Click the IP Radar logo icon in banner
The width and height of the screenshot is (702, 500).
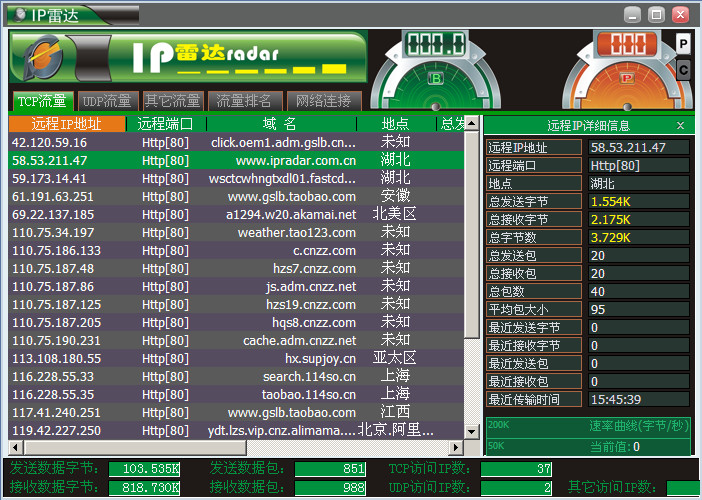click(x=42, y=57)
